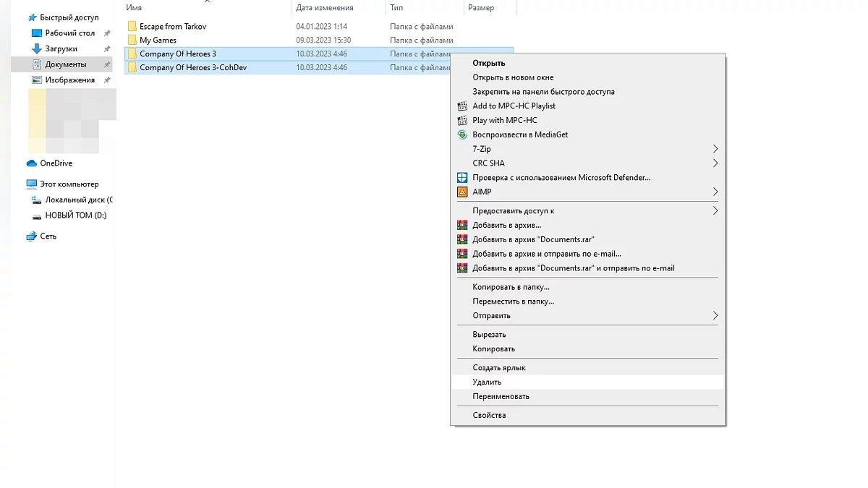Click WinRAR icon beside 'Добавить в архив...'
The image size is (868, 488).
[x=463, y=226]
